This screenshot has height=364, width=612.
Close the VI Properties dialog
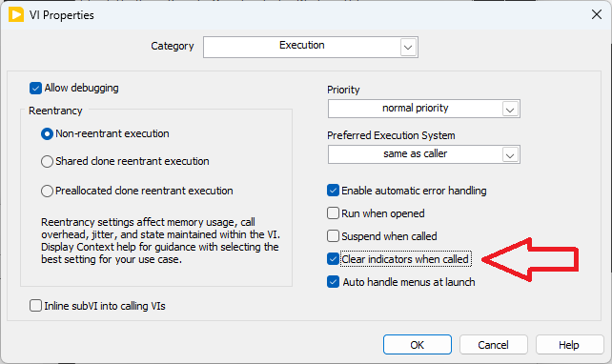pyautogui.click(x=597, y=15)
